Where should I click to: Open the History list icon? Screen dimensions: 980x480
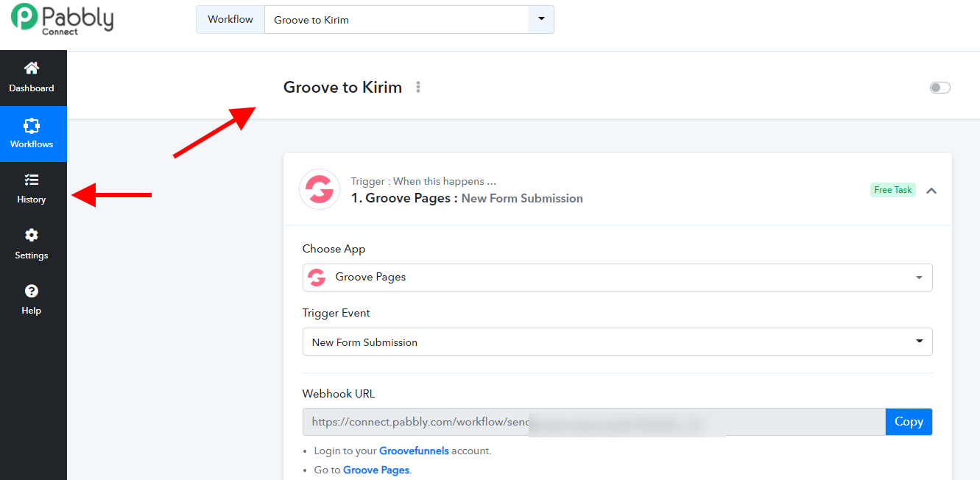point(32,180)
